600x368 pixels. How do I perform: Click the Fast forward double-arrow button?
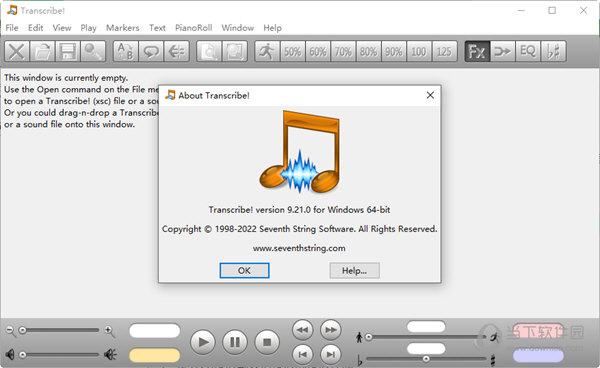point(331,330)
